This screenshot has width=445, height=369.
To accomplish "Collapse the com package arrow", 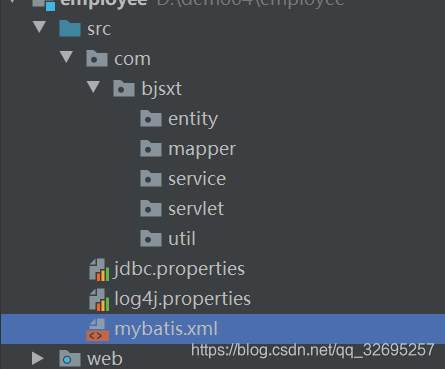I will pyautogui.click(x=67, y=57).
